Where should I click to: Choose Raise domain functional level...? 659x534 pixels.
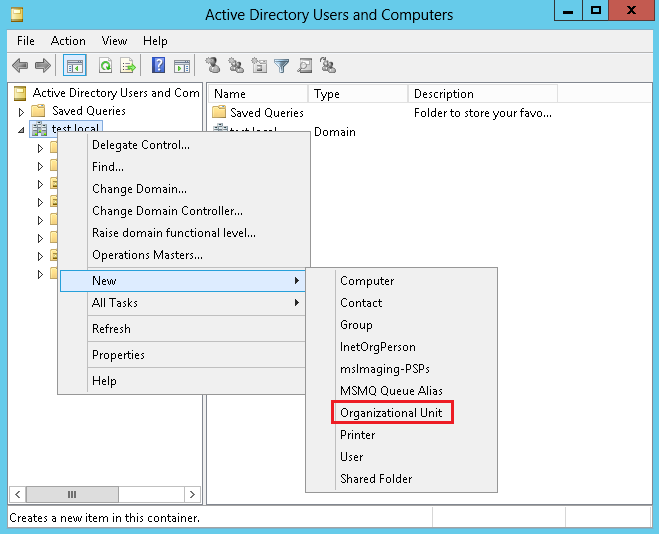click(182, 232)
